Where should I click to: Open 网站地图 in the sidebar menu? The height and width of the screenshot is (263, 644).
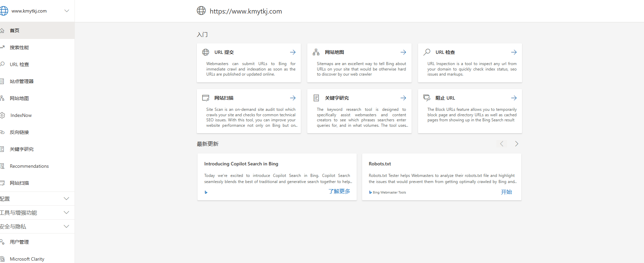click(37, 98)
